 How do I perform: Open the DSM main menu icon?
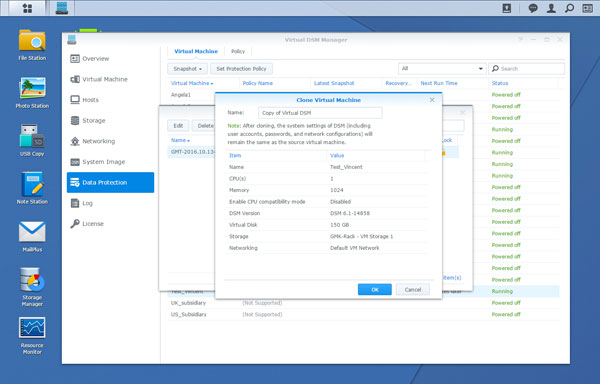pos(27,8)
